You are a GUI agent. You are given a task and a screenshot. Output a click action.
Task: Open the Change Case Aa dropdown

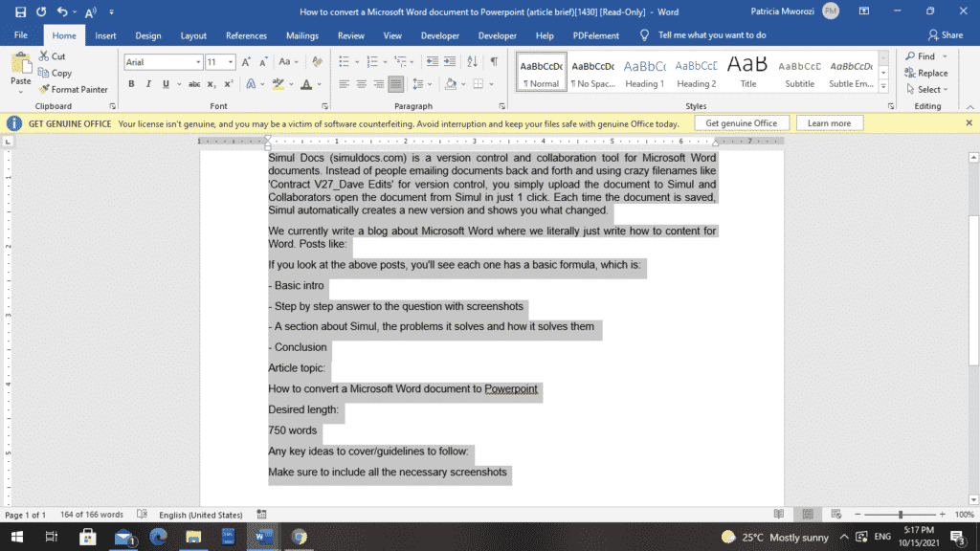(x=288, y=62)
